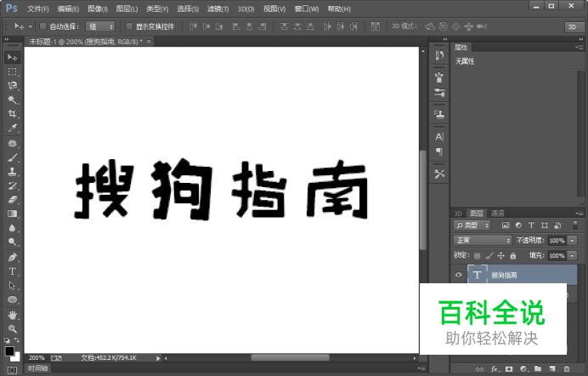The height and width of the screenshot is (376, 588).
Task: Select the Hand tool
Action: point(12,315)
